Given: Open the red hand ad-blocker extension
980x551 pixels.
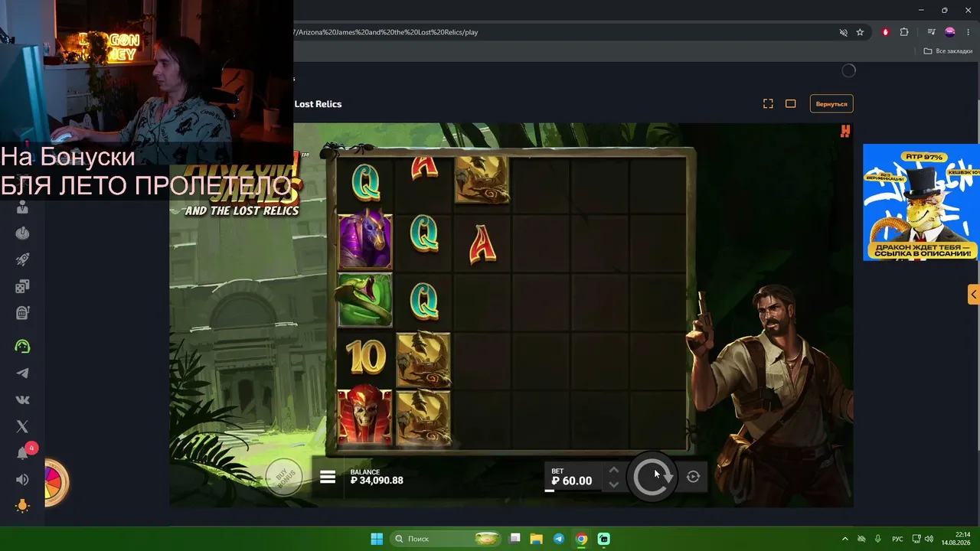Looking at the screenshot, I should tap(886, 32).
